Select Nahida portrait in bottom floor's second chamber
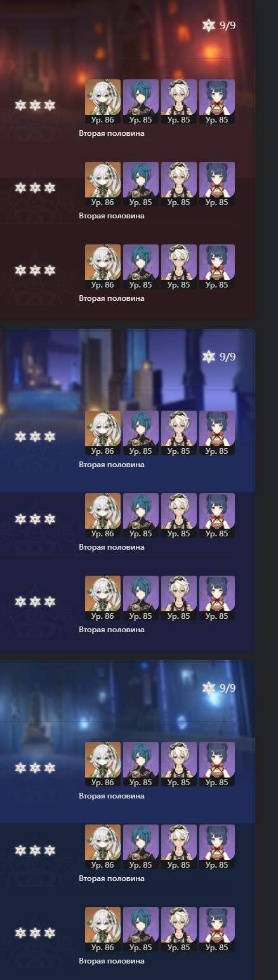Image resolution: width=278 pixels, height=980 pixels. (x=103, y=847)
